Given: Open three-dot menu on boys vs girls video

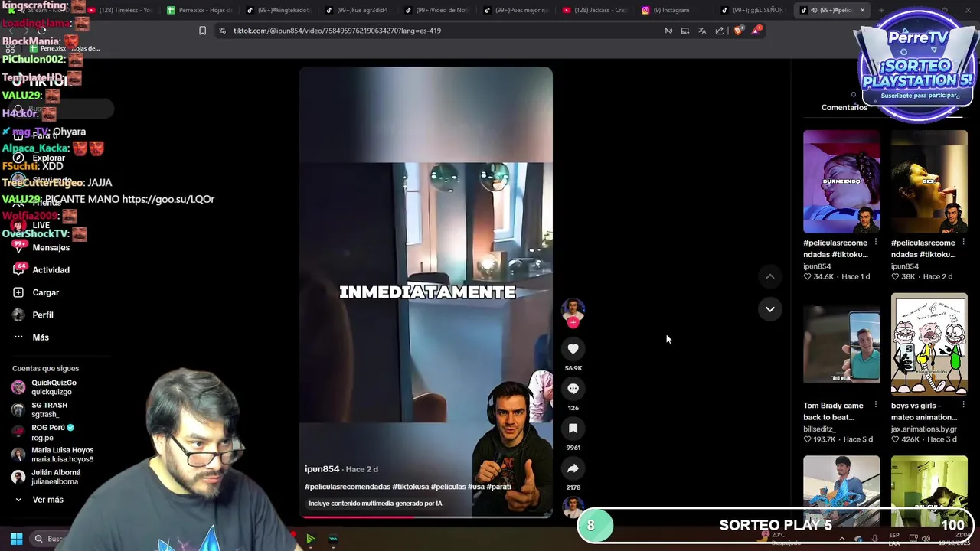Looking at the screenshot, I should click(963, 406).
